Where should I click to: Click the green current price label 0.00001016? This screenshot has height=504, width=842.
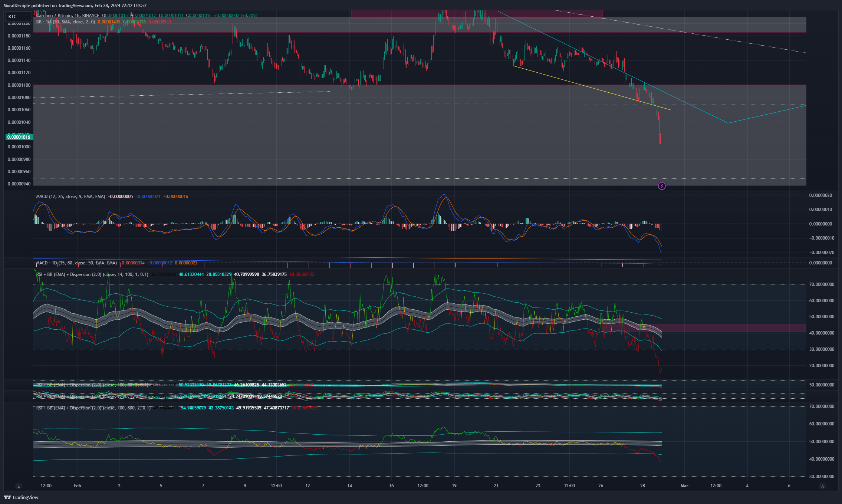pos(19,137)
